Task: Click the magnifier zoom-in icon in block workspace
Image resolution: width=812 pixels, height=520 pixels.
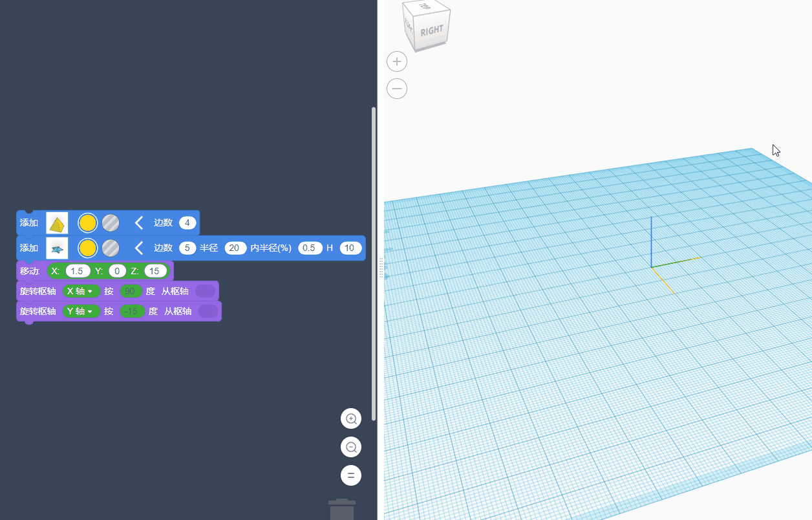Action: point(351,418)
